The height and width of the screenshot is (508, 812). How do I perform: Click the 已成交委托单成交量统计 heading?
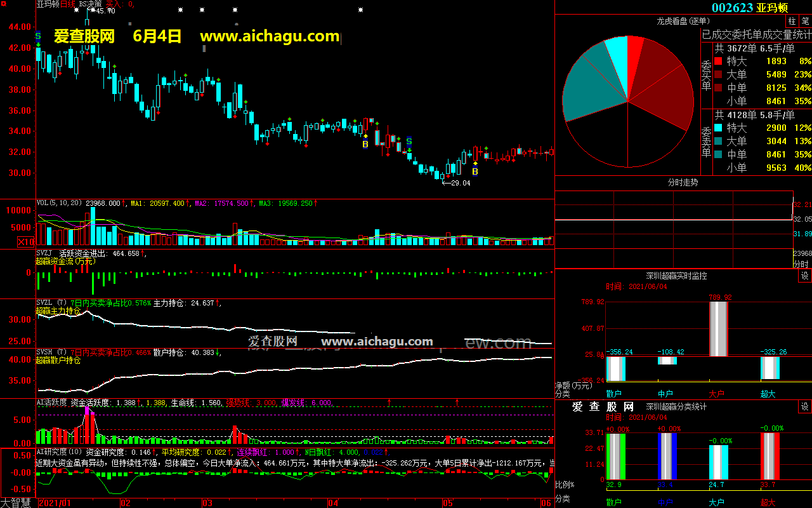pos(756,34)
